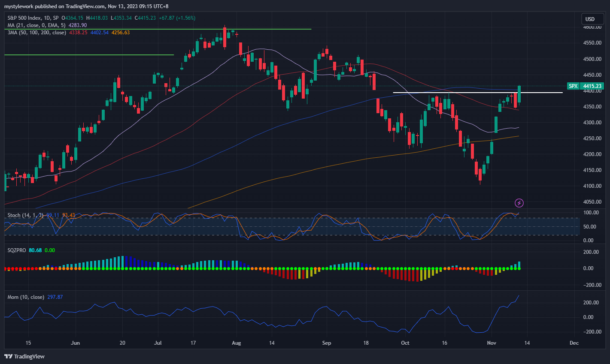Click the 100 MA value 4402.54

(x=99, y=33)
